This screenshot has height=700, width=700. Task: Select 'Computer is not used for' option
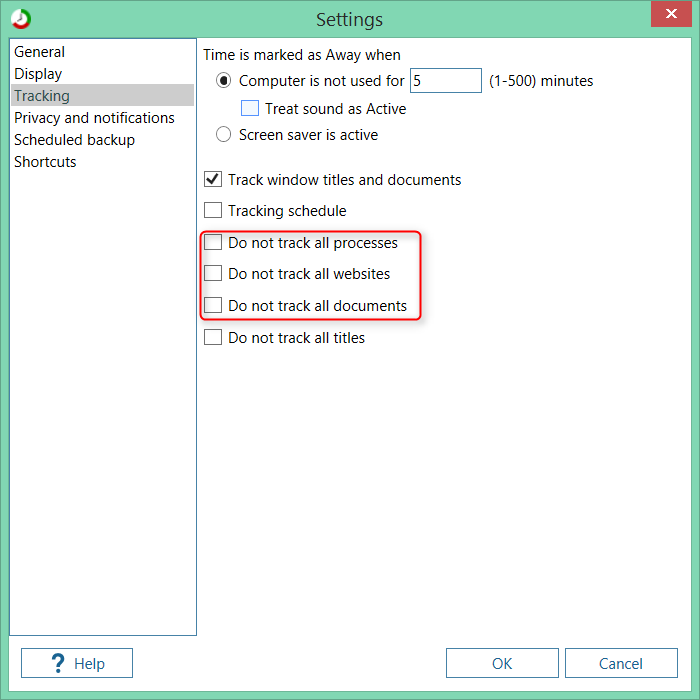(225, 81)
